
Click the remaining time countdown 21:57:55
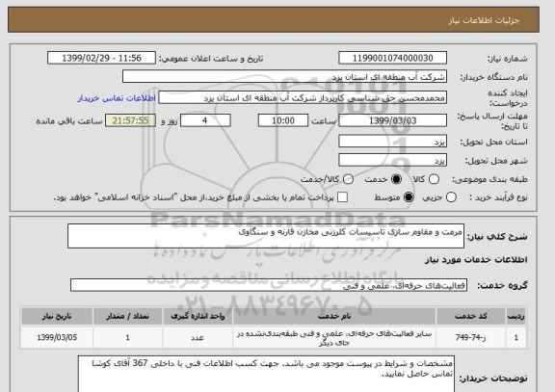pos(130,120)
